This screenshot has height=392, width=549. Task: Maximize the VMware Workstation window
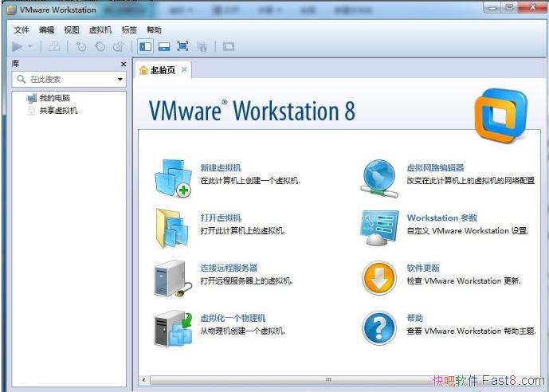tap(509, 7)
